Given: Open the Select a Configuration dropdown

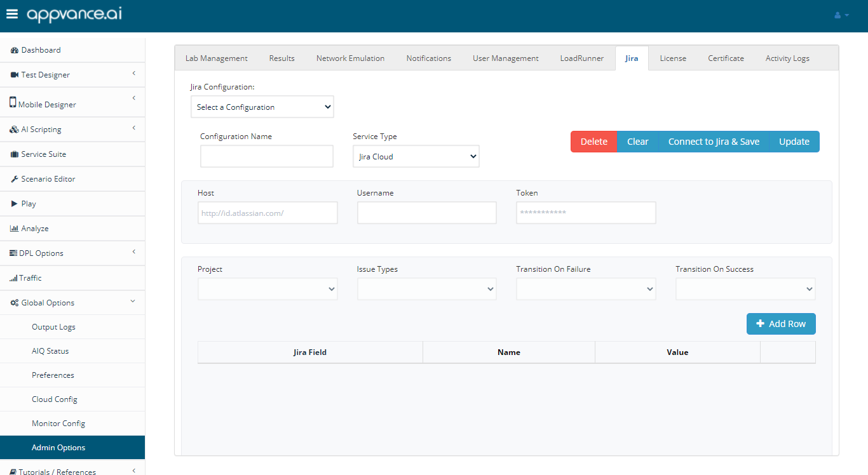Looking at the screenshot, I should point(262,107).
